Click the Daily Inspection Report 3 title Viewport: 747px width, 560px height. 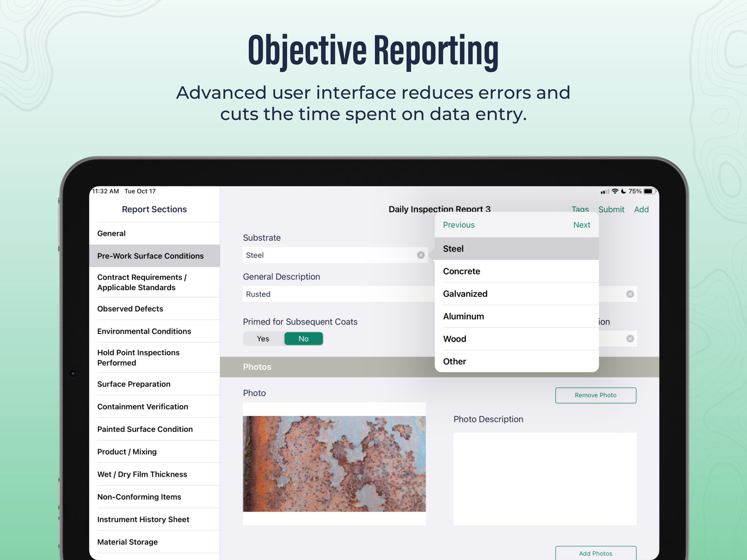coord(439,209)
